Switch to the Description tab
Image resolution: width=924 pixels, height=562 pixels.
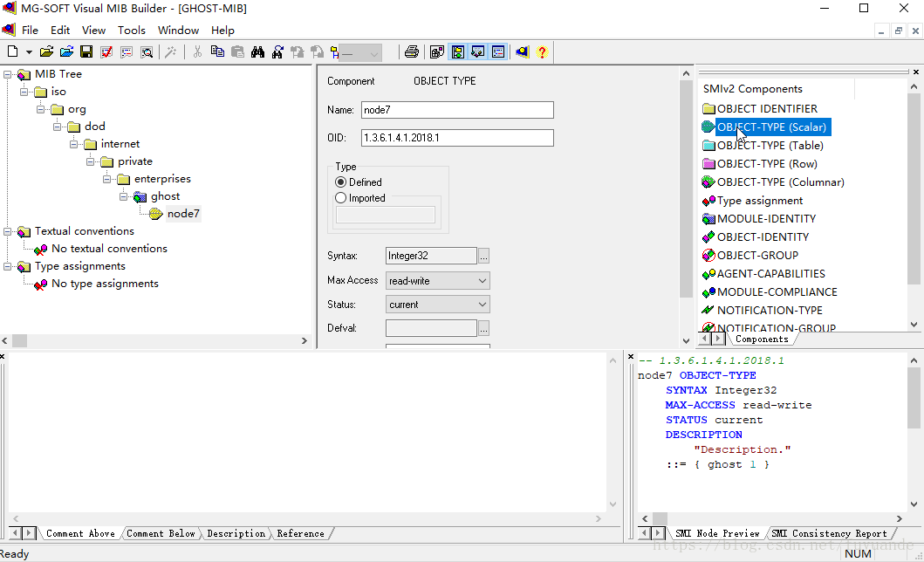(x=236, y=534)
